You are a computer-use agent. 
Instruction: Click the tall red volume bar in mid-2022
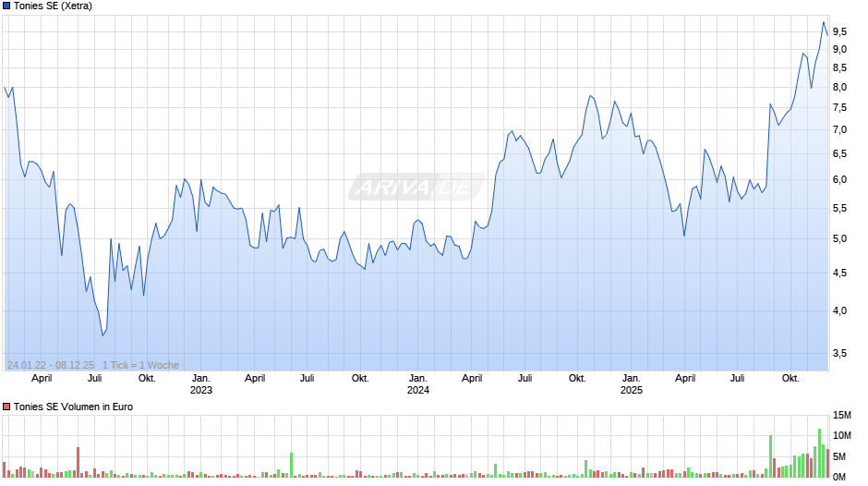pos(78,462)
